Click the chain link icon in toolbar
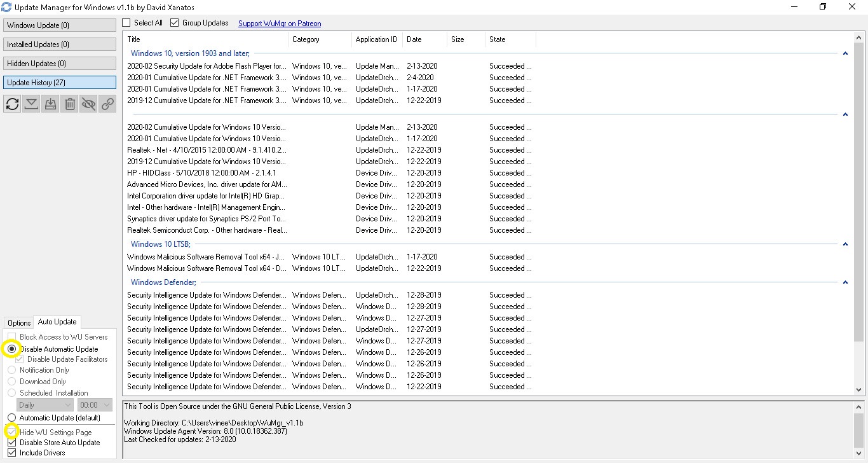868x463 pixels. click(108, 104)
